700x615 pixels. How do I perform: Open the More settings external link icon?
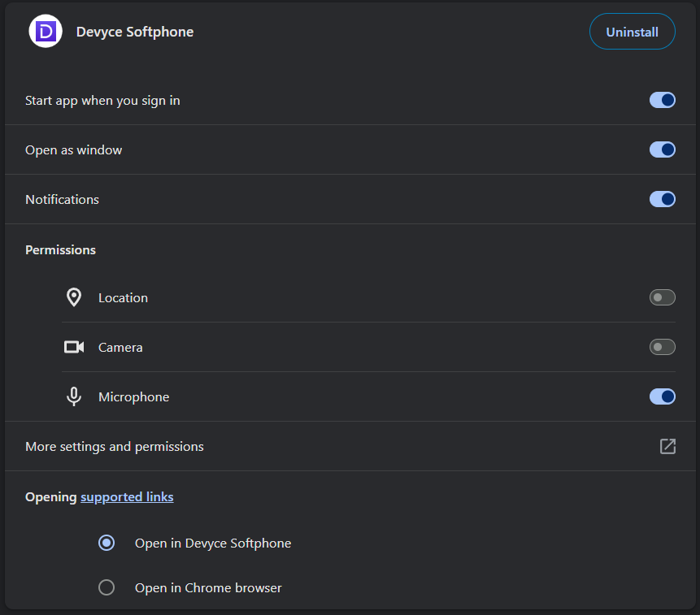coord(667,446)
